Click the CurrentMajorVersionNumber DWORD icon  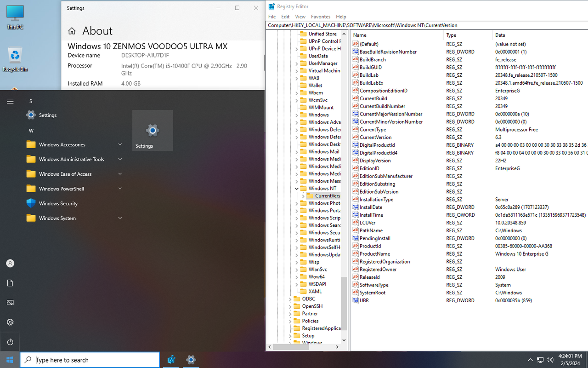click(355, 114)
